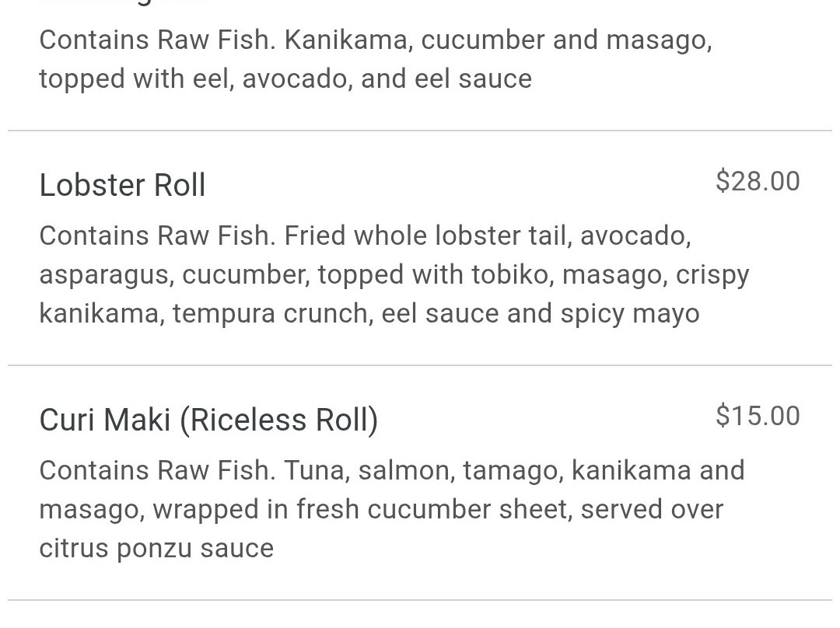The height and width of the screenshot is (628, 840).
Task: Click 'Kanikama, cucumber and masago' description at top
Action: click(x=498, y=40)
